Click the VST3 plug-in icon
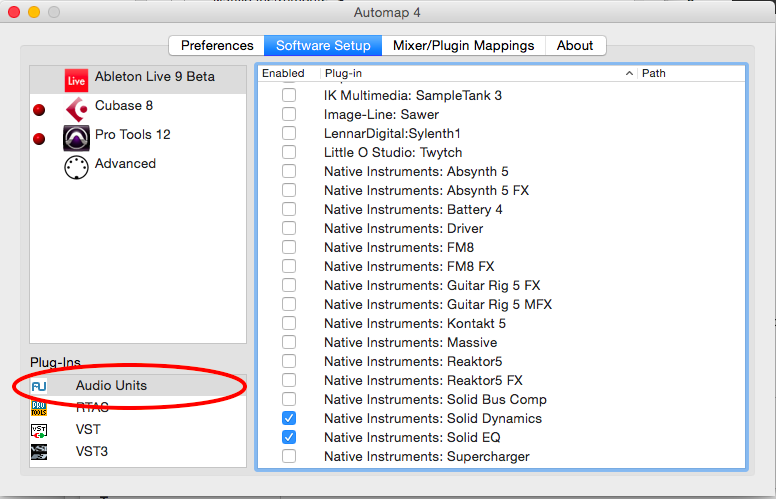Screen dimensions: 776x499 tap(39, 452)
